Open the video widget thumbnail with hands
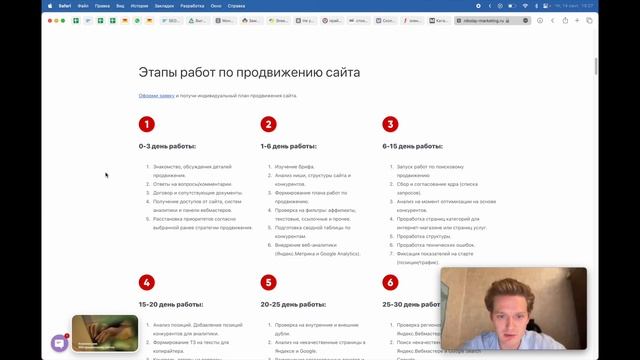Viewport: 640px width, 360px height. pos(105,333)
